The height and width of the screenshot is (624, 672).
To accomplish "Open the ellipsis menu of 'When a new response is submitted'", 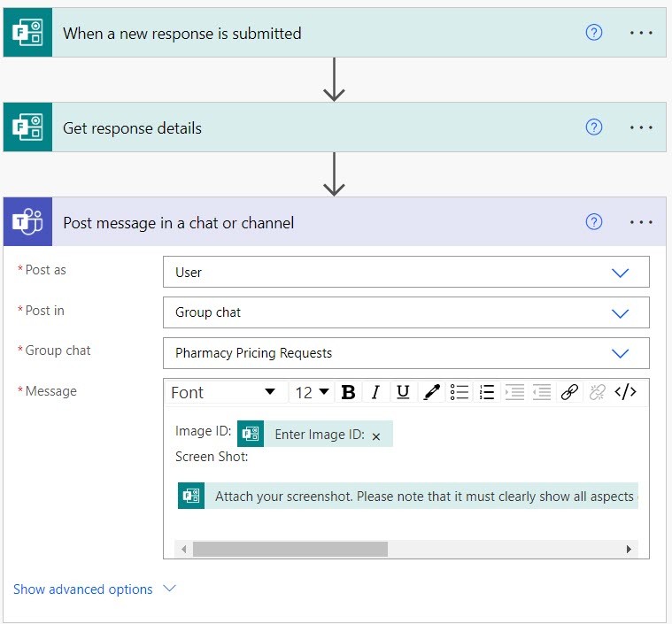I will coord(641,33).
